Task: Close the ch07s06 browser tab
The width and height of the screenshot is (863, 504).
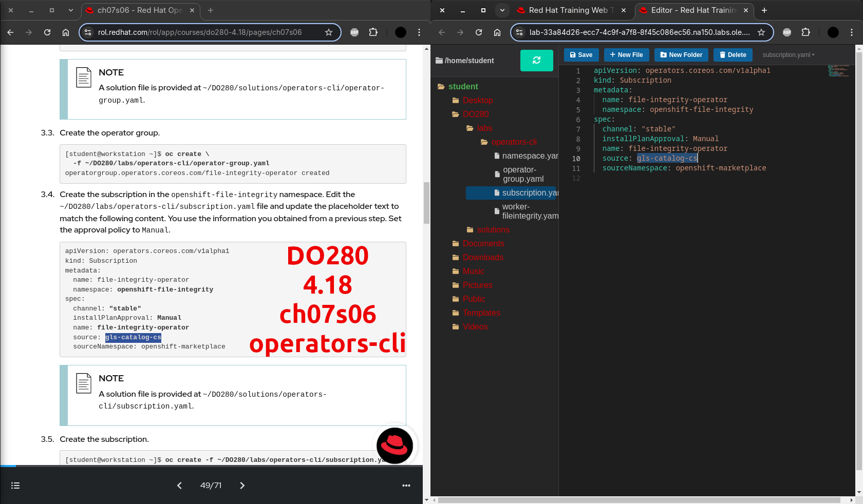Action: [x=192, y=10]
